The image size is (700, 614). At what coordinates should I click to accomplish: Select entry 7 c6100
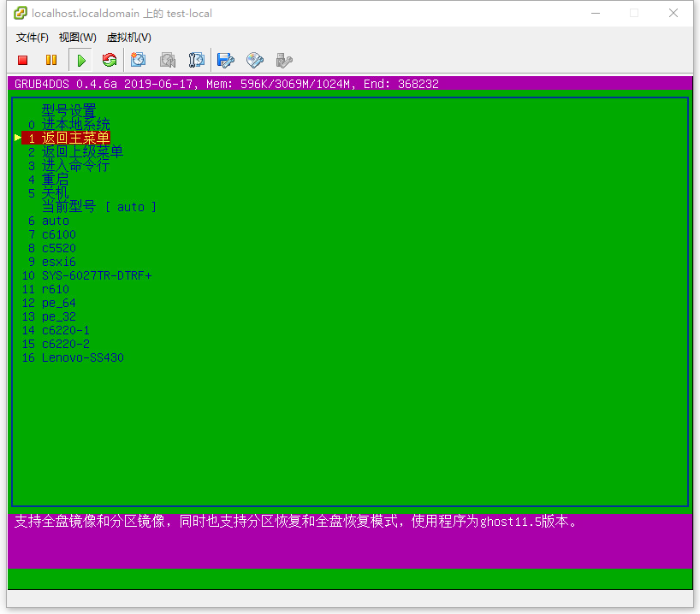52,234
